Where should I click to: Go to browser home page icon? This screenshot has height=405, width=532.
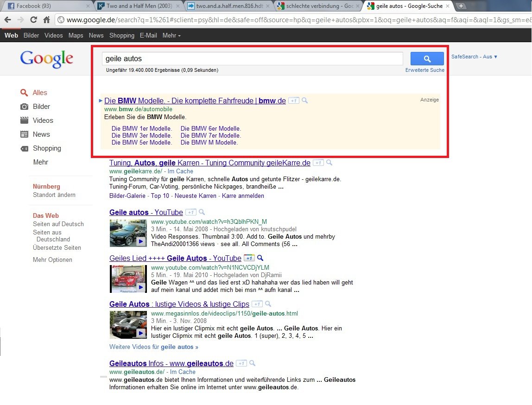pos(46,19)
